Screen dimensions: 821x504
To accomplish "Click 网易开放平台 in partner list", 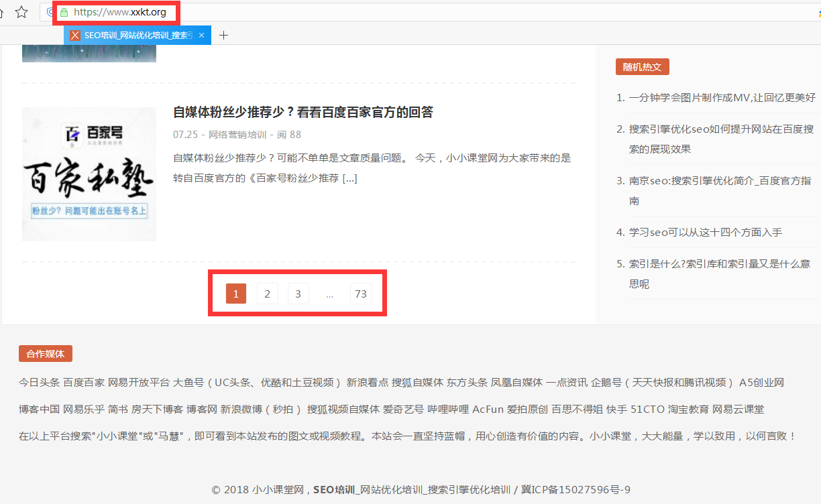I will (139, 383).
